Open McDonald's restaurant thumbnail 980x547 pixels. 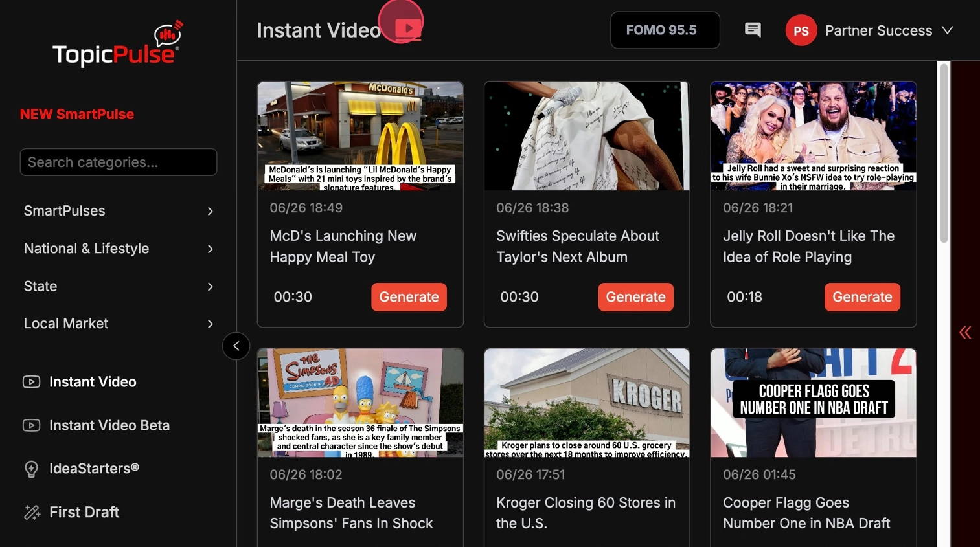(360, 136)
